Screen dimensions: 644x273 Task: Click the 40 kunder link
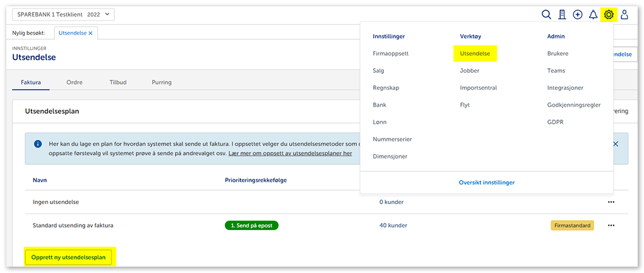[x=393, y=225]
